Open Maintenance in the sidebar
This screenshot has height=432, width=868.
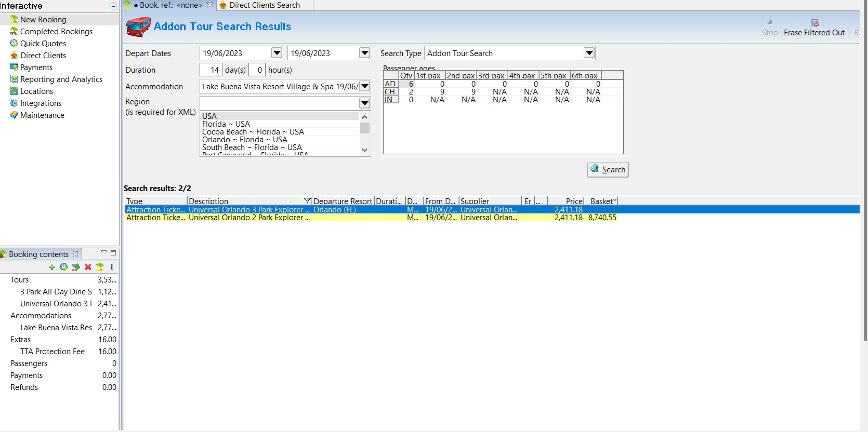(x=42, y=115)
